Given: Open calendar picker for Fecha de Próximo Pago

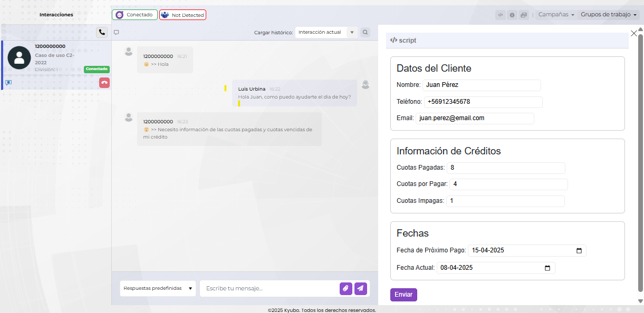Looking at the screenshot, I should (579, 251).
